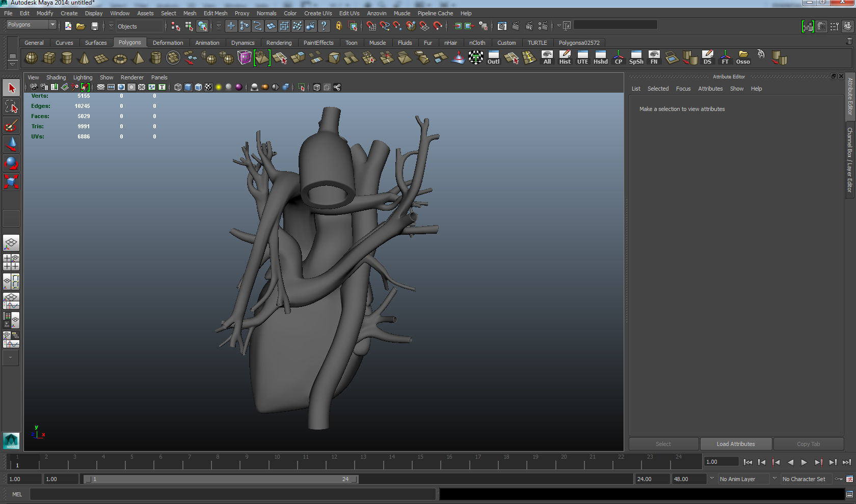Open selection mask options arrow before Objects
856x504 pixels.
(x=111, y=26)
